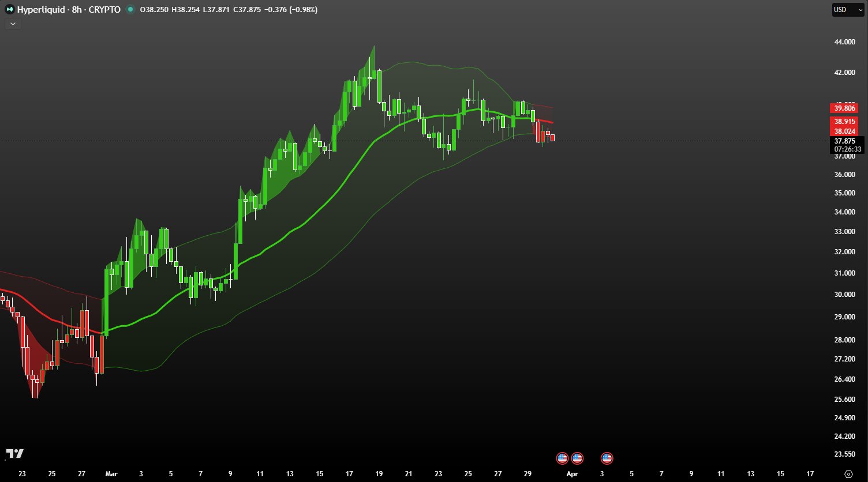Click the leftmost US flag economic event icon
This screenshot has height=482, width=868.
562,458
